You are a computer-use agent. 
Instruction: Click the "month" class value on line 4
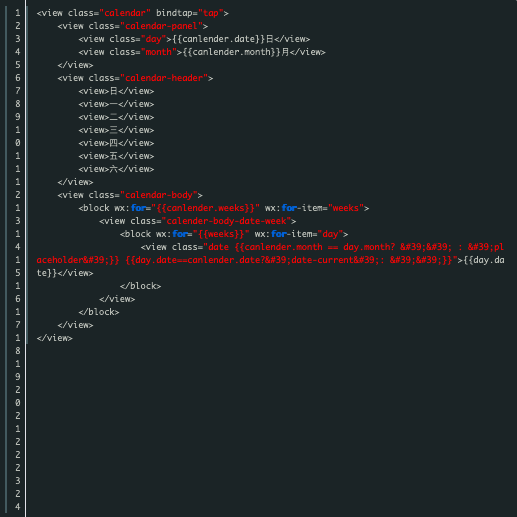pos(158,52)
